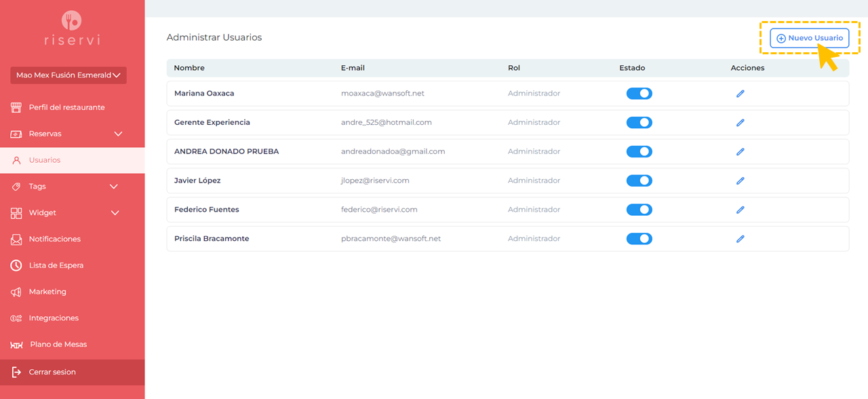
Task: Switch off ANDREA DONADO PRUEBA status
Action: pyautogui.click(x=639, y=152)
